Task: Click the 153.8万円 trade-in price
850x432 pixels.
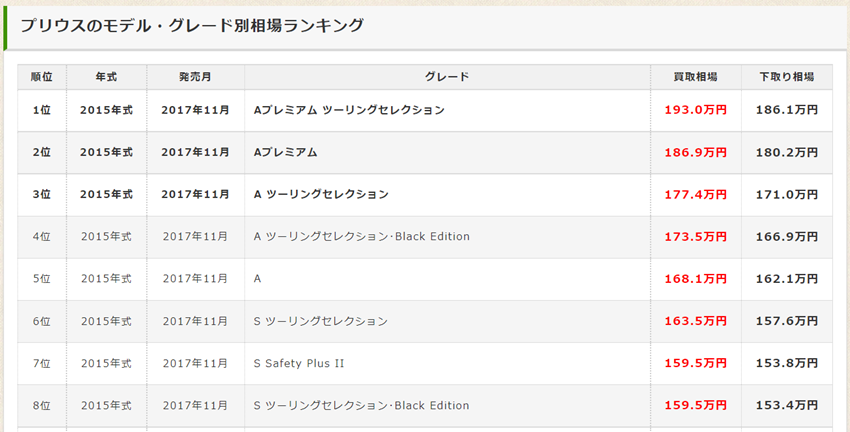Action: 786,363
